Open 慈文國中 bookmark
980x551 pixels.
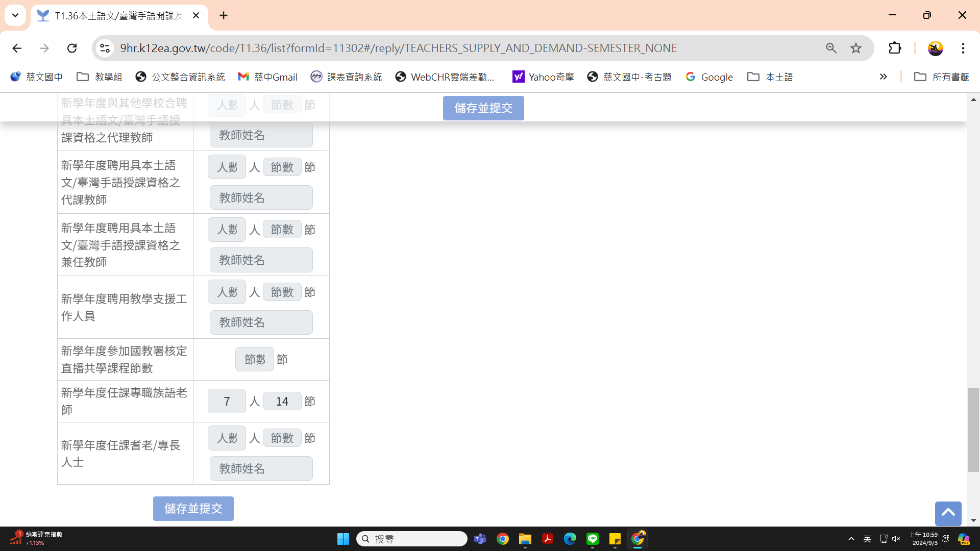(36, 77)
